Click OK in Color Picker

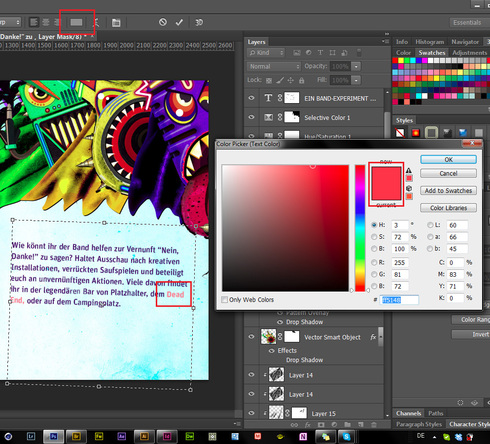[448, 160]
